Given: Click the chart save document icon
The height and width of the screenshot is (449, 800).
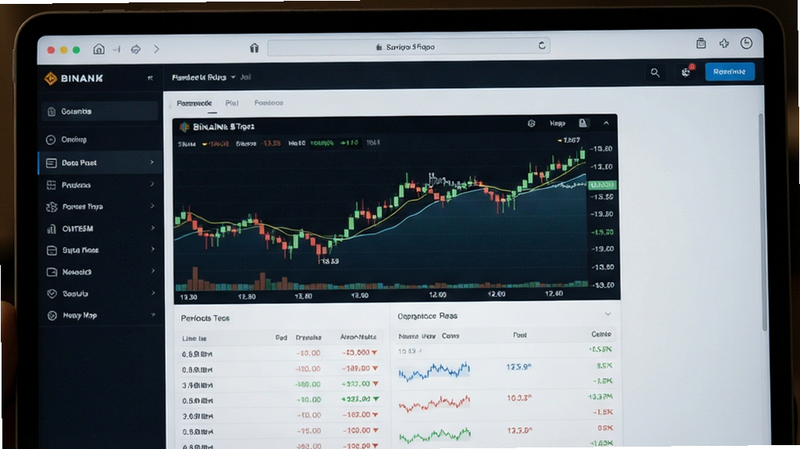Looking at the screenshot, I should pyautogui.click(x=583, y=123).
